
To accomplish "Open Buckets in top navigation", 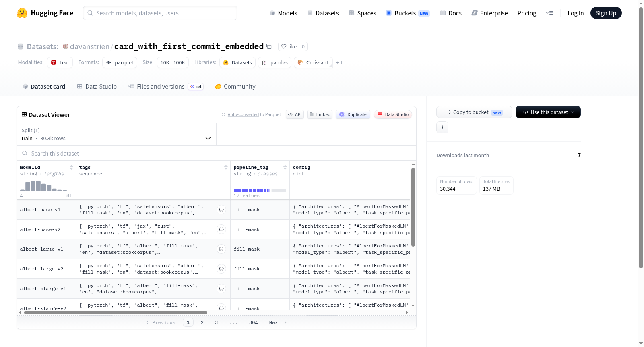I will (408, 13).
